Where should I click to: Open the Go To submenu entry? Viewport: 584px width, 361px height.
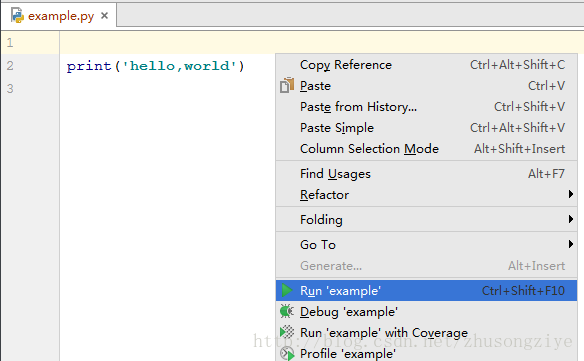426,244
